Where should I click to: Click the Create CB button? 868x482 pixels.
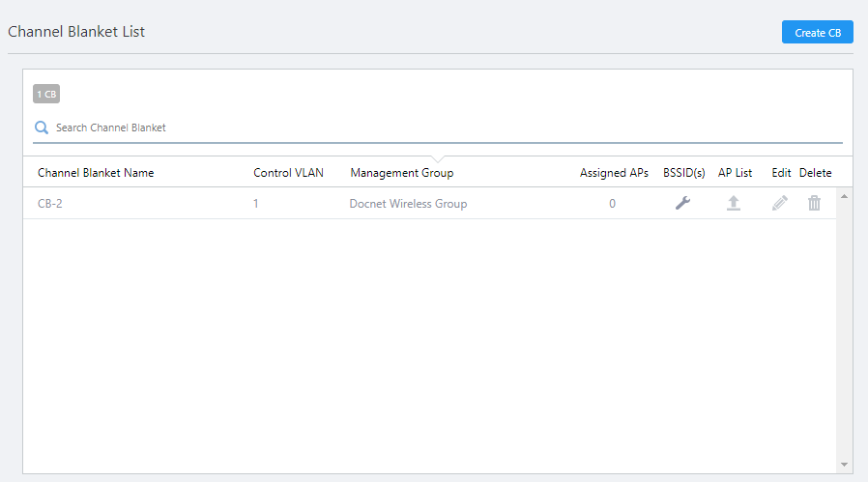817,32
